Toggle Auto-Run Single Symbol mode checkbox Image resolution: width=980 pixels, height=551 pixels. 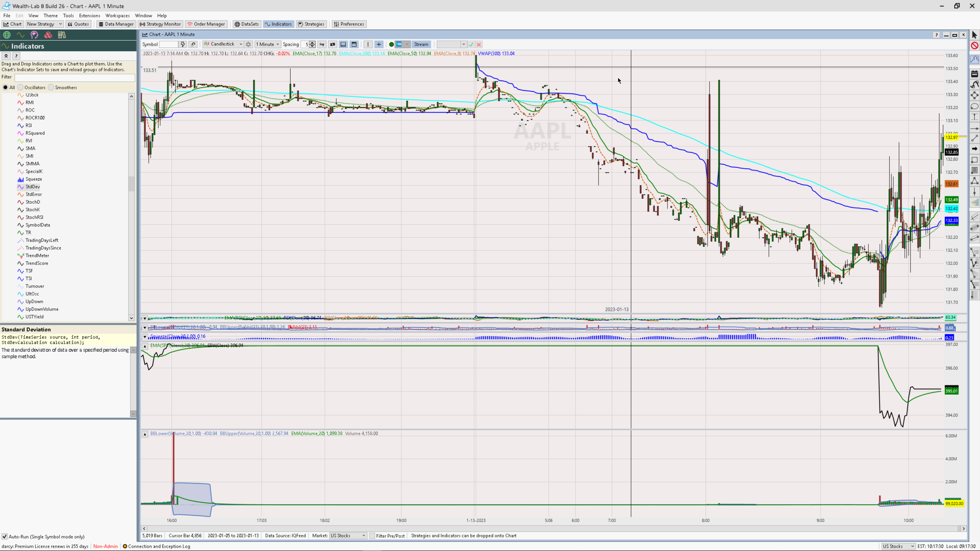click(5, 537)
